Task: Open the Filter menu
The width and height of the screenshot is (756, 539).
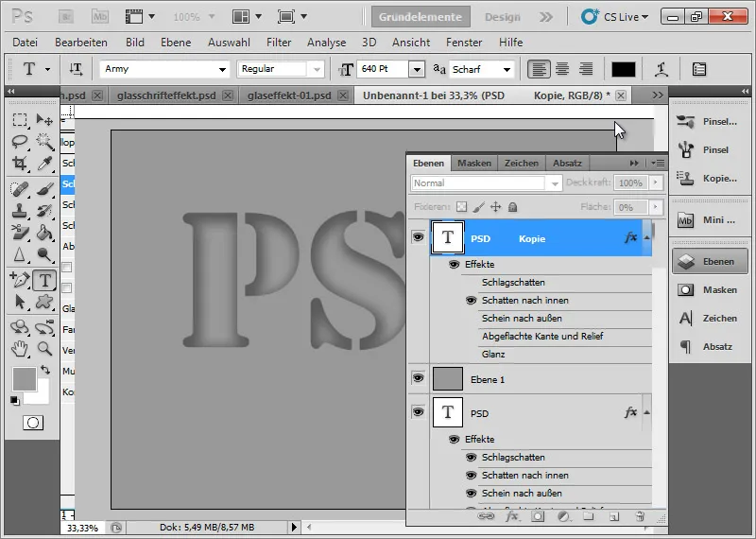Action: (279, 43)
